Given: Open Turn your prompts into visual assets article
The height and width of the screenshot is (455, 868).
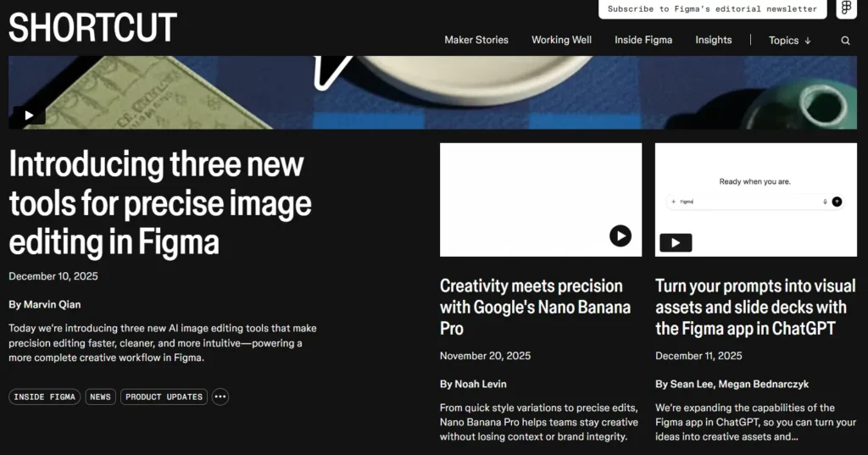Looking at the screenshot, I should pyautogui.click(x=755, y=308).
